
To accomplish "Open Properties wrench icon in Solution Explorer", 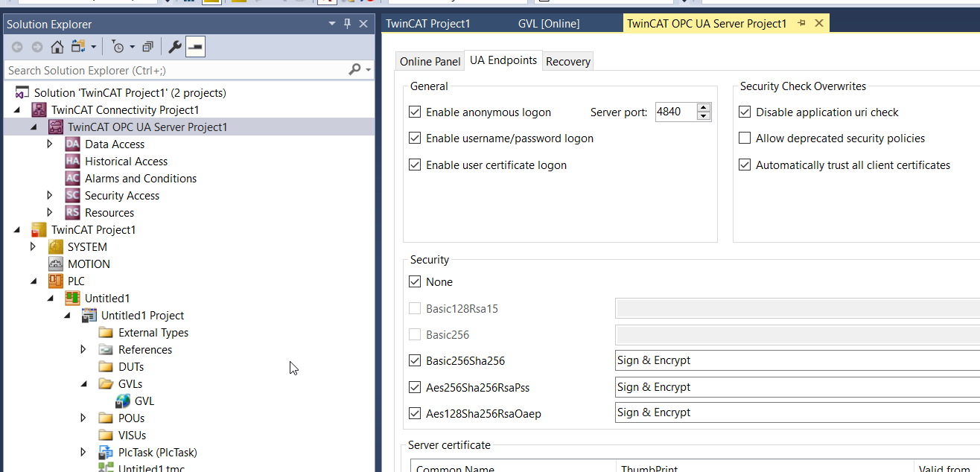I will click(x=175, y=47).
